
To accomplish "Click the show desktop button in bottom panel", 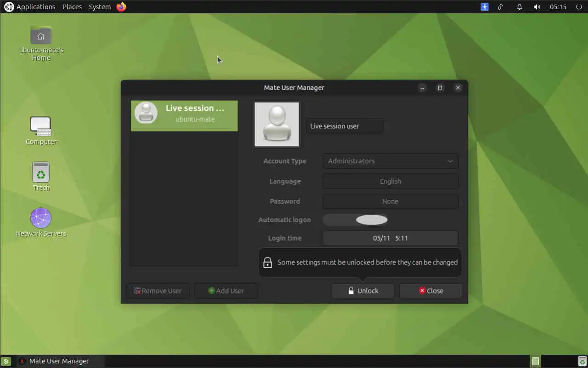I will [x=6, y=362].
